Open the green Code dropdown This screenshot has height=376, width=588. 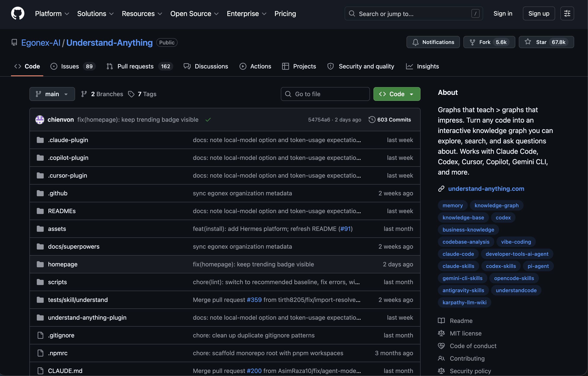(x=397, y=94)
